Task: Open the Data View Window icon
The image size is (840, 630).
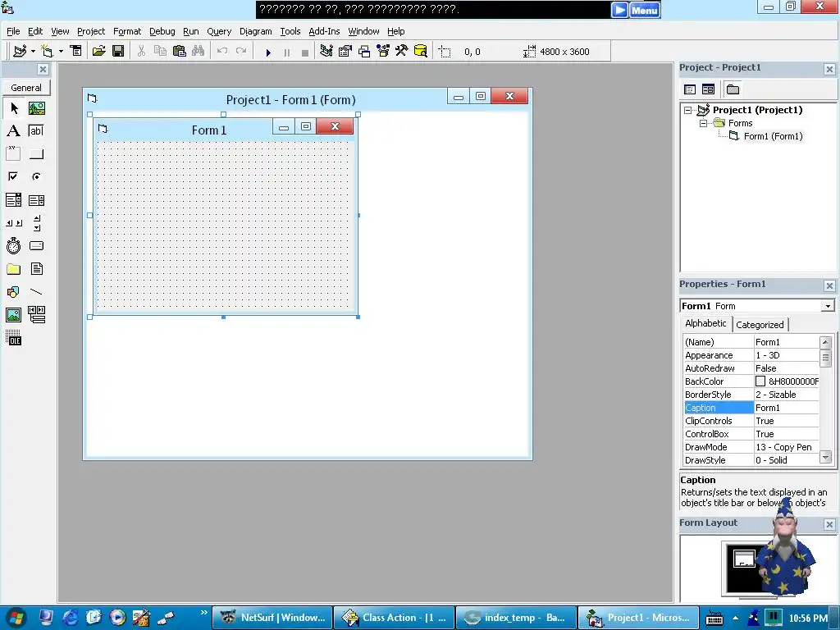Action: click(x=421, y=52)
